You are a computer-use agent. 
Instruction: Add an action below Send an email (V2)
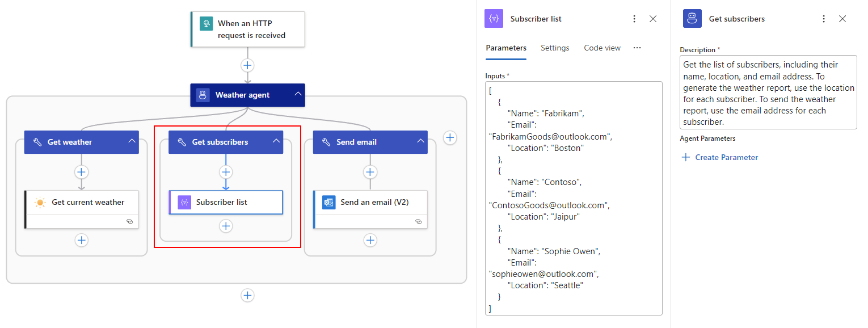point(370,240)
